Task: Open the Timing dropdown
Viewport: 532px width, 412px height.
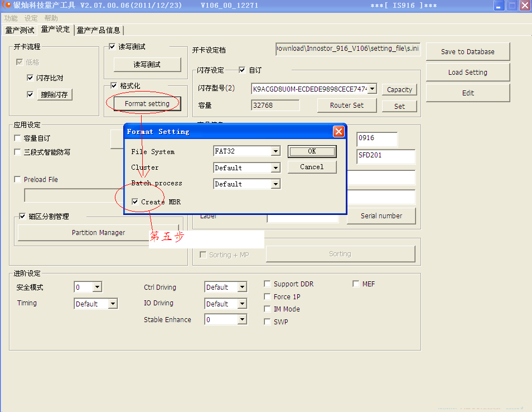Action: 113,304
